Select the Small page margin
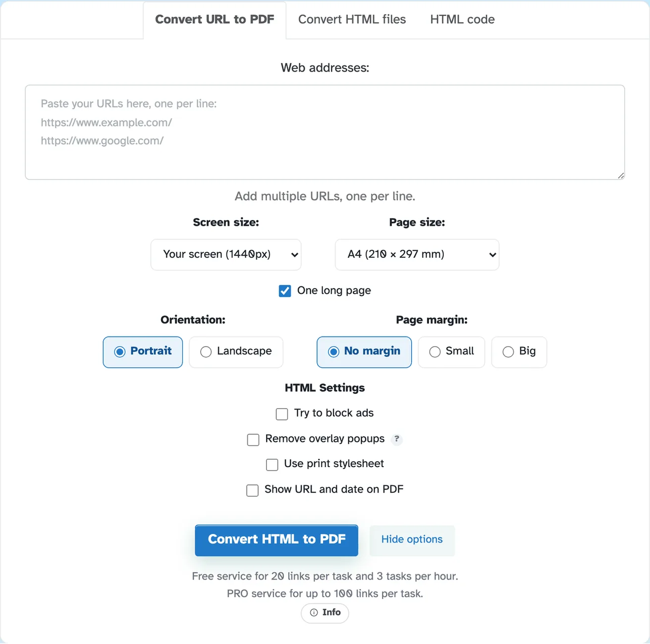Screen dimensions: 650x644 pos(451,352)
